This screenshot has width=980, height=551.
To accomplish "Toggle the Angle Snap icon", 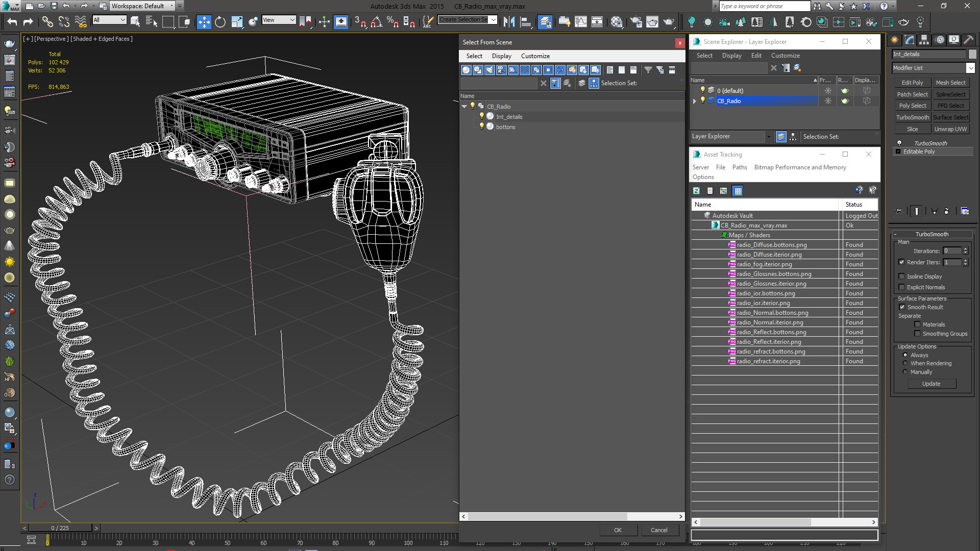I will (377, 22).
